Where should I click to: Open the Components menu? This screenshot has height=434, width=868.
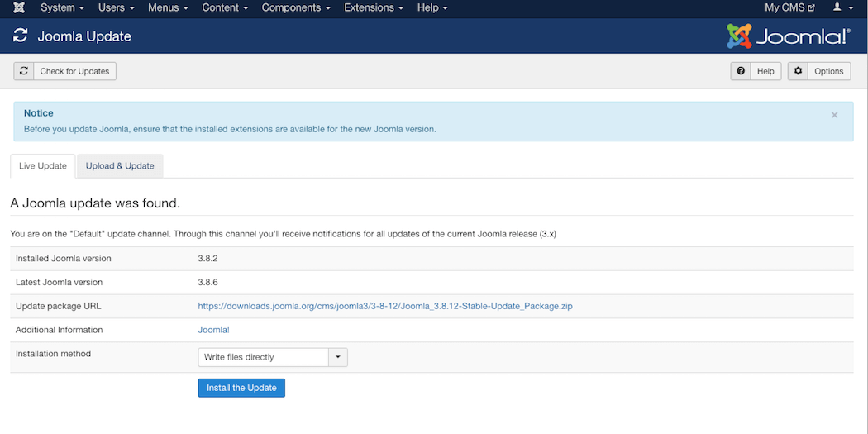[x=296, y=7]
